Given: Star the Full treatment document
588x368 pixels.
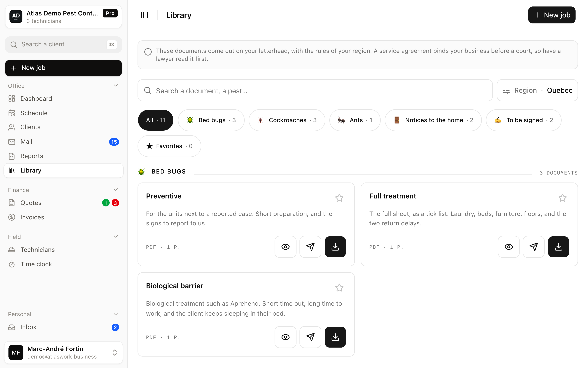Looking at the screenshot, I should tap(562, 198).
